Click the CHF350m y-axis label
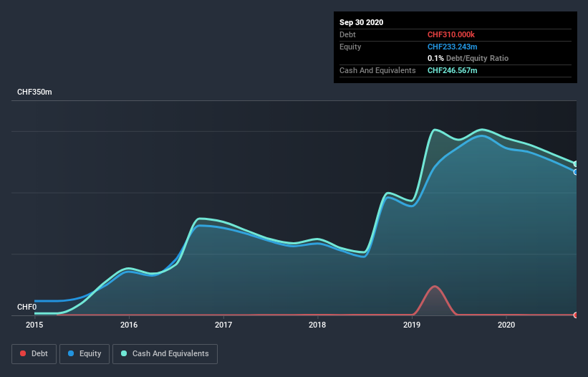 click(x=34, y=92)
